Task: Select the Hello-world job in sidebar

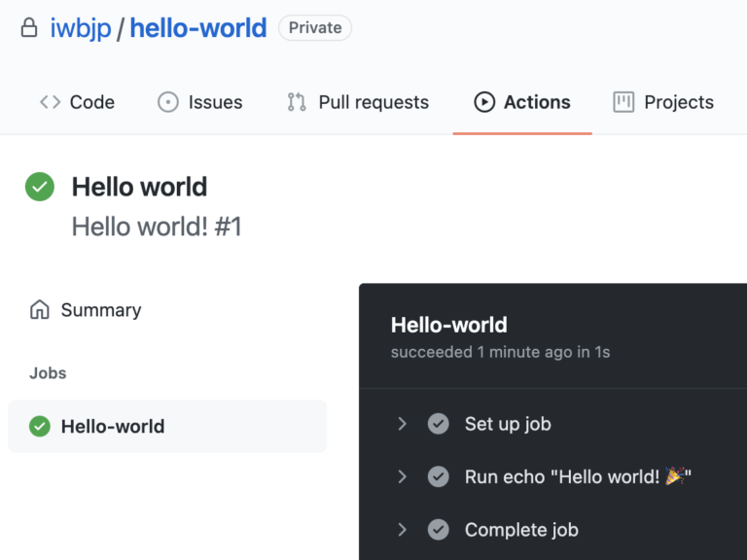Action: 167,426
